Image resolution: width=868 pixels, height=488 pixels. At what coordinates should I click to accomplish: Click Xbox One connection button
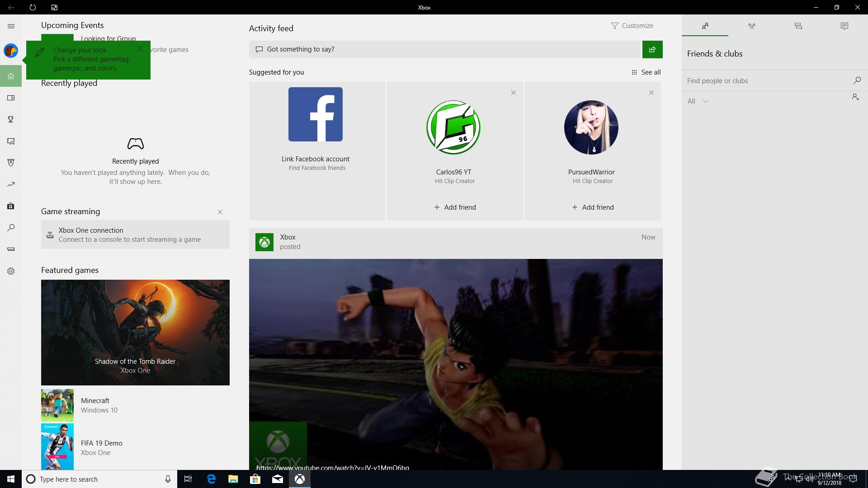point(135,235)
